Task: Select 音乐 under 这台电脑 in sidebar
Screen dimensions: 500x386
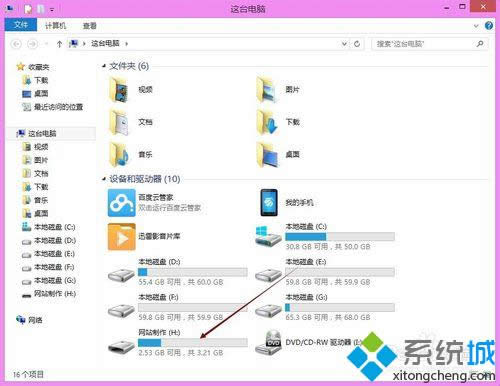Action: [x=35, y=200]
